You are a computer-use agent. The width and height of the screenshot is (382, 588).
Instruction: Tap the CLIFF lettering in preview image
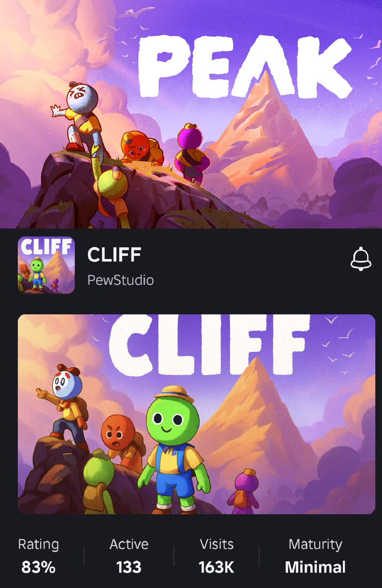(x=209, y=344)
